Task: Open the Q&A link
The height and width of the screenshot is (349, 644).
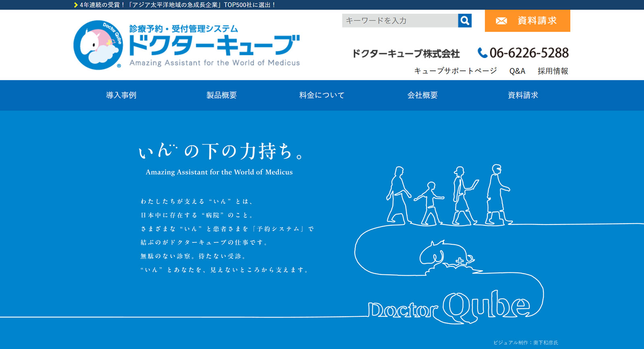Action: tap(517, 71)
